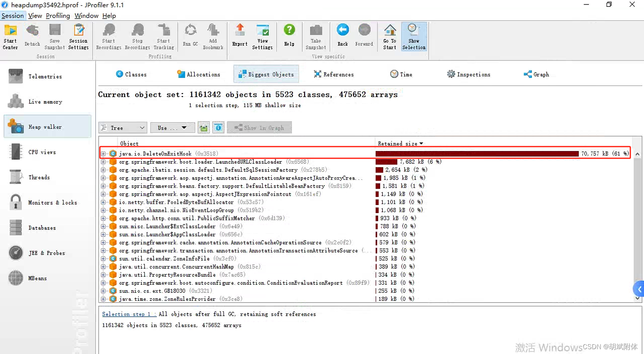This screenshot has height=354, width=644.
Task: Open the Databases section
Action: point(48,228)
